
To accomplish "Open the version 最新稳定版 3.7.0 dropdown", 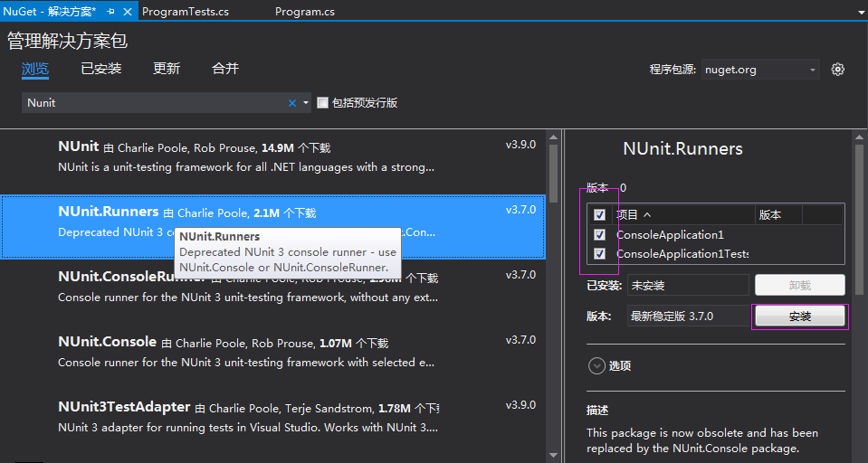I will [x=688, y=316].
